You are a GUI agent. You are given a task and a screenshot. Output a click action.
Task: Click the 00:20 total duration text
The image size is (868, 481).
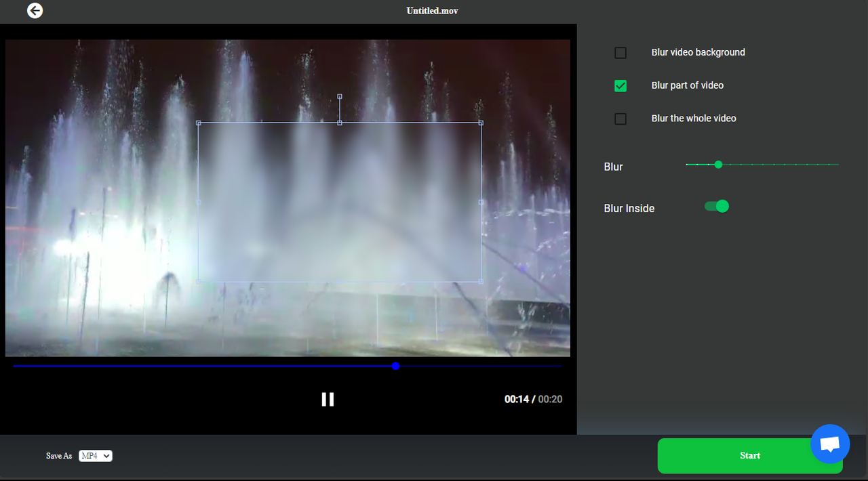(550, 399)
